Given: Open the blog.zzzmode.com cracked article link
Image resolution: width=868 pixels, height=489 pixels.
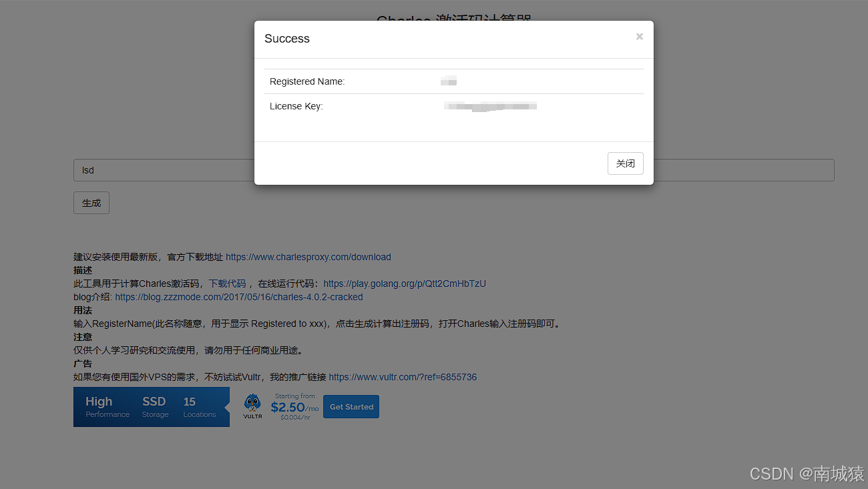Looking at the screenshot, I should click(x=239, y=297).
